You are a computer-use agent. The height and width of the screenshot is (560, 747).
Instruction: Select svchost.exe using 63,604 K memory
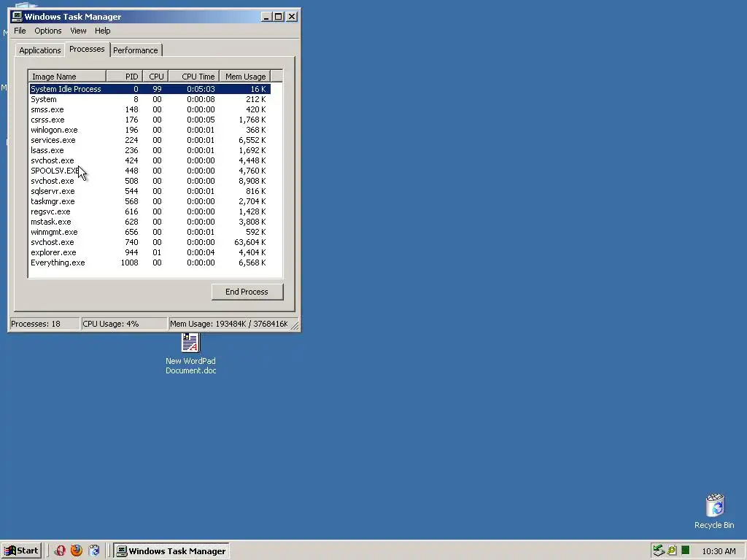coord(150,242)
